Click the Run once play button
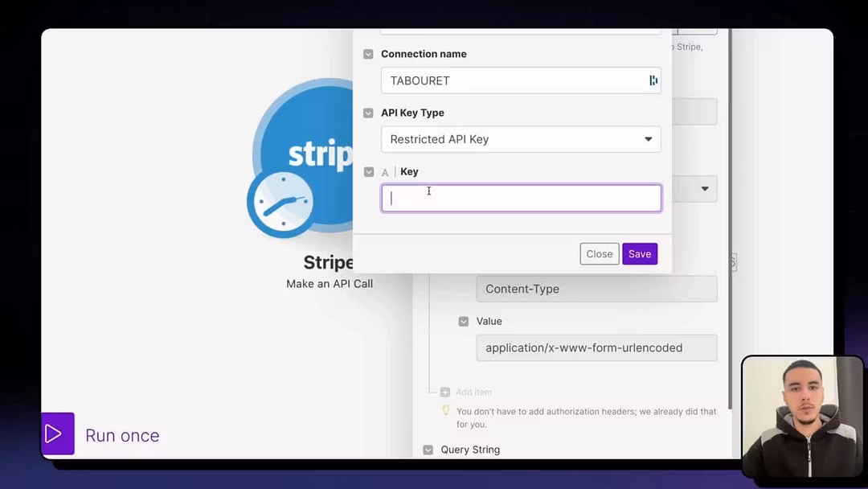 click(x=58, y=434)
